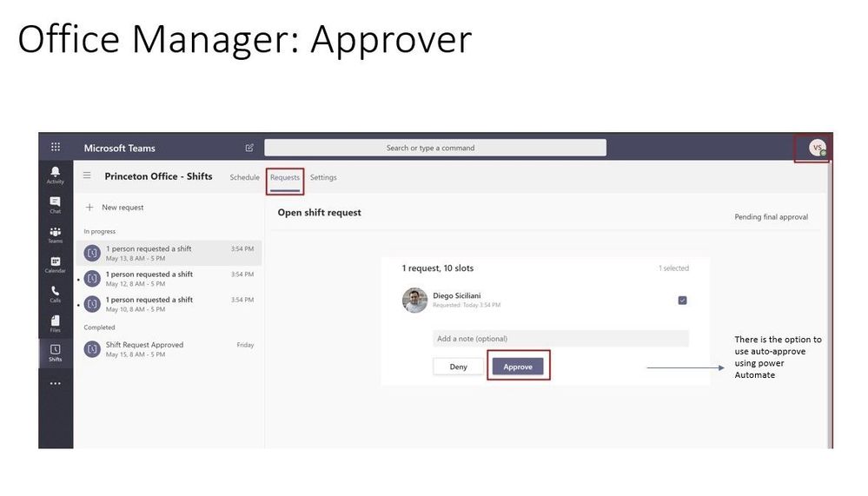Open the app launcher grid icon
The image size is (868, 496).
pos(56,147)
